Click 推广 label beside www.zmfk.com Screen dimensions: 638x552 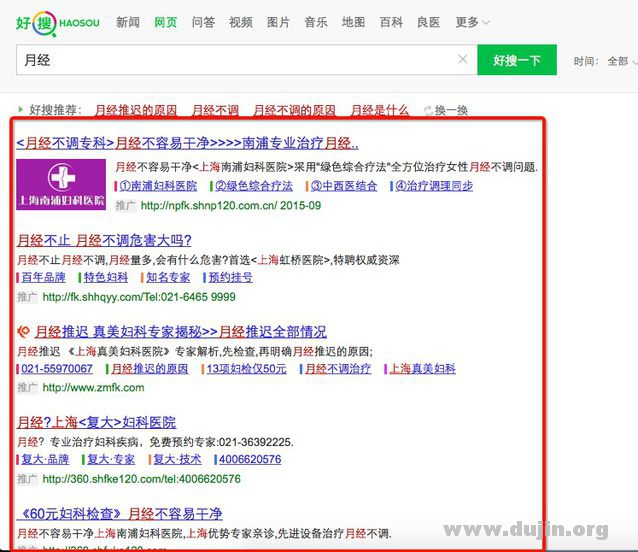[x=27, y=388]
